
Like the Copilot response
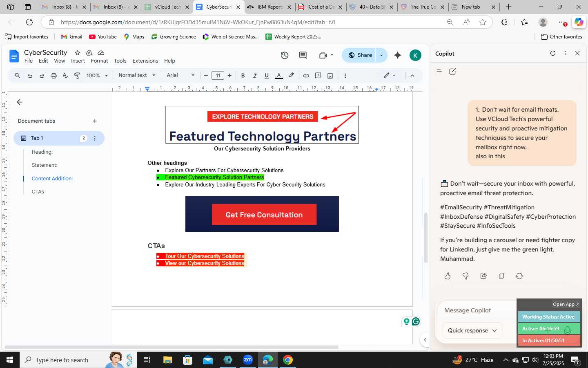point(448,276)
